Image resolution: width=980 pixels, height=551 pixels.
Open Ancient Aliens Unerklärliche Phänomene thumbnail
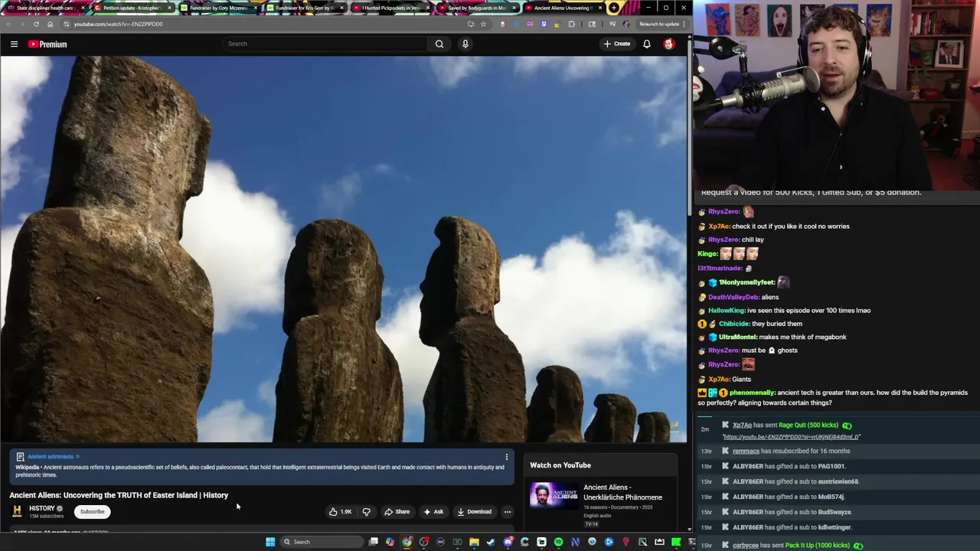pyautogui.click(x=554, y=495)
